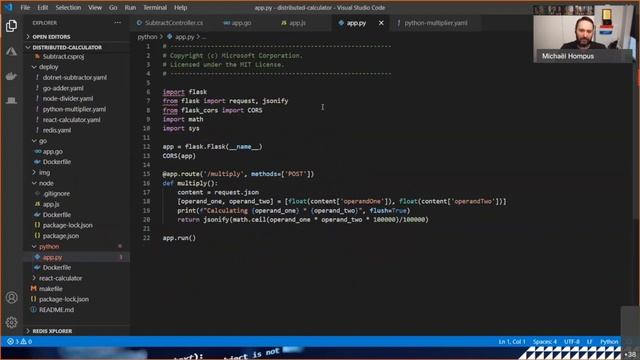Open the View menu

click(95, 7)
